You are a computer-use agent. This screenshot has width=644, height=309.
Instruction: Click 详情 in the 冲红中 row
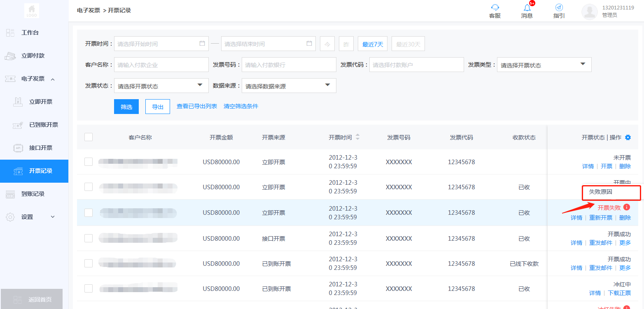(595, 293)
